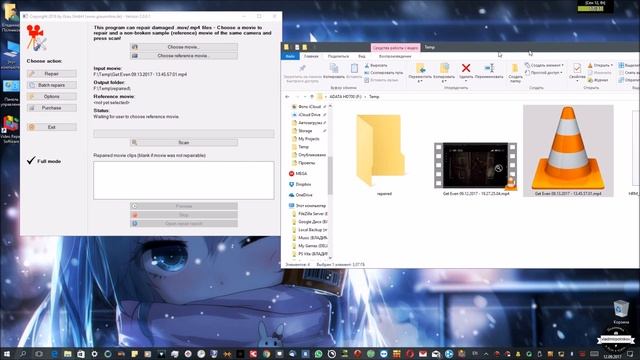640x360 pixels.
Task: Click the Explorer back arrow
Action: click(287, 97)
